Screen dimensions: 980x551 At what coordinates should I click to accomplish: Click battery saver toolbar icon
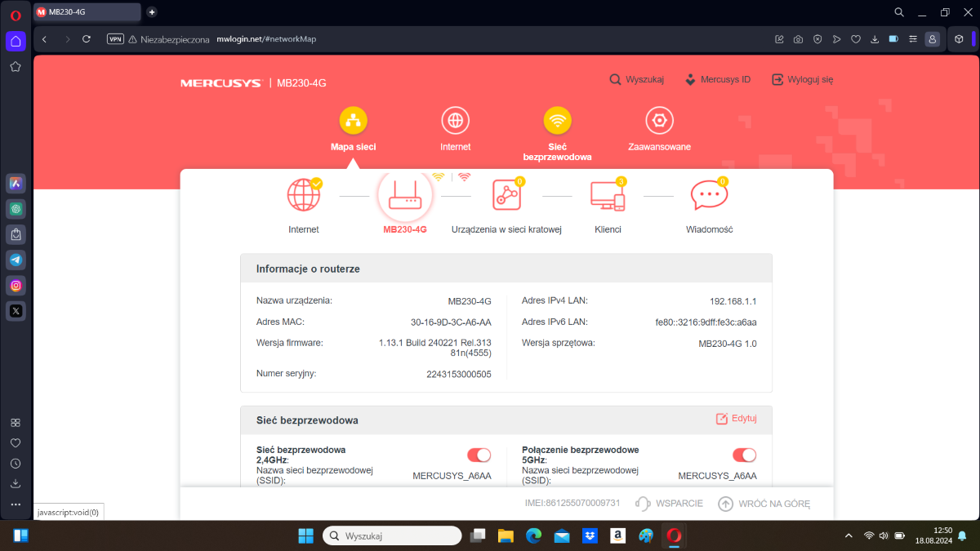click(893, 39)
